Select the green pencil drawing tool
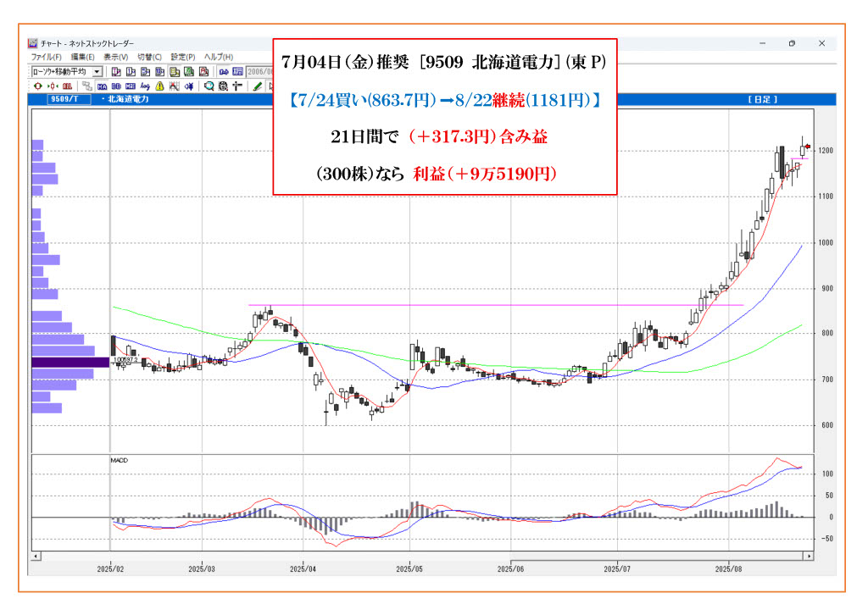Image resolution: width=868 pixels, height=615 pixels. 257,86
